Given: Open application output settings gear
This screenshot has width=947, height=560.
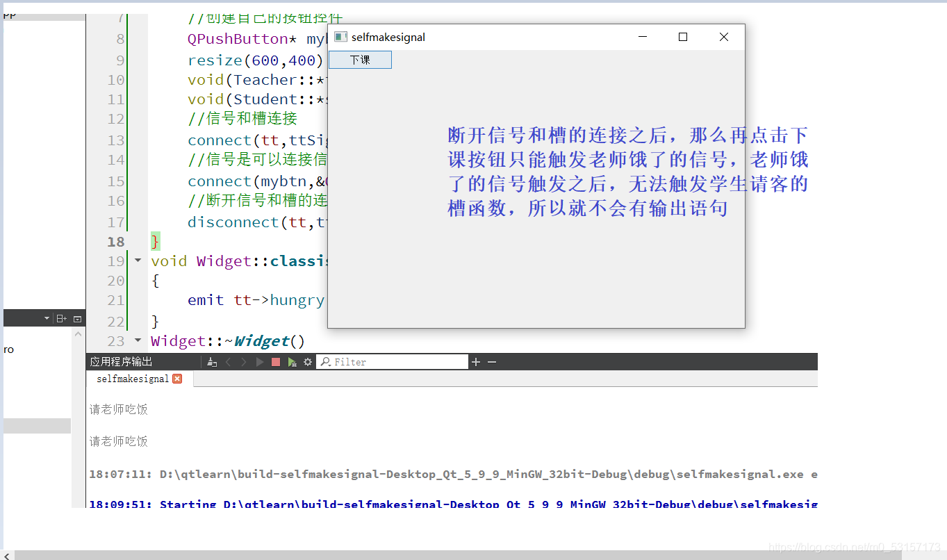Looking at the screenshot, I should point(308,362).
